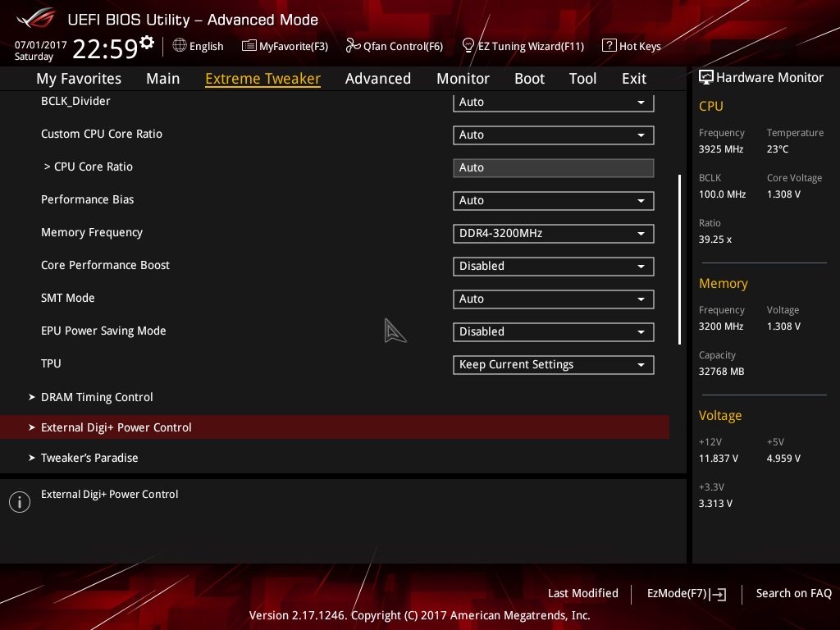Click the EZ Tuning Wizard bulb icon
Image resolution: width=840 pixels, height=630 pixels.
(468, 46)
